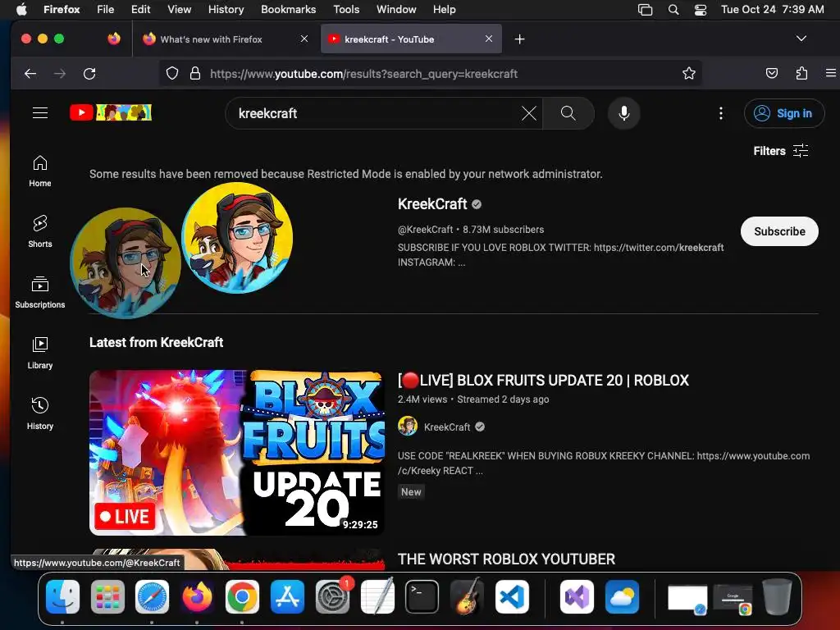Image resolution: width=840 pixels, height=630 pixels.
Task: Start search with your voice microphone
Action: [x=623, y=113]
